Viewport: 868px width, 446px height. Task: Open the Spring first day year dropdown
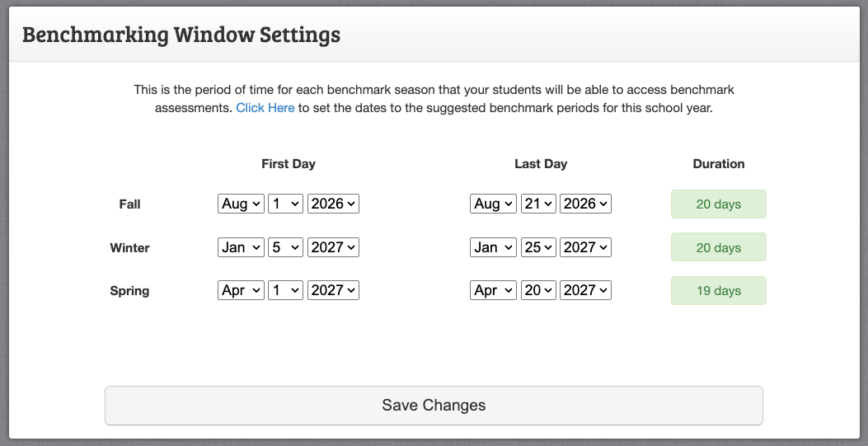point(333,290)
